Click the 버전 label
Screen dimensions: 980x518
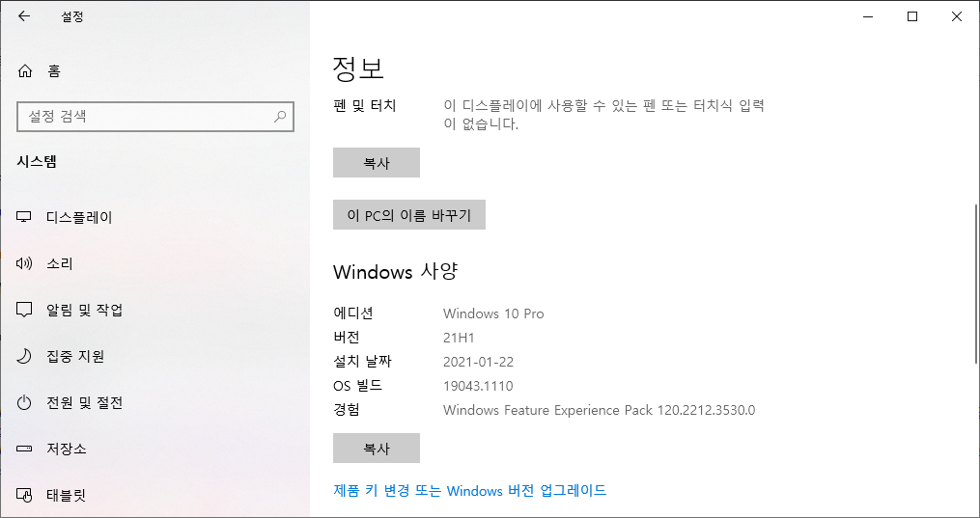347,338
